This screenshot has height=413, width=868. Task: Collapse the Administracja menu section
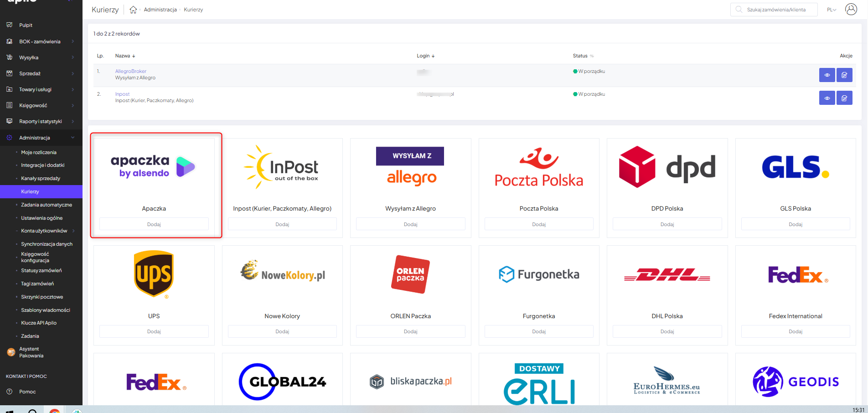click(x=72, y=138)
